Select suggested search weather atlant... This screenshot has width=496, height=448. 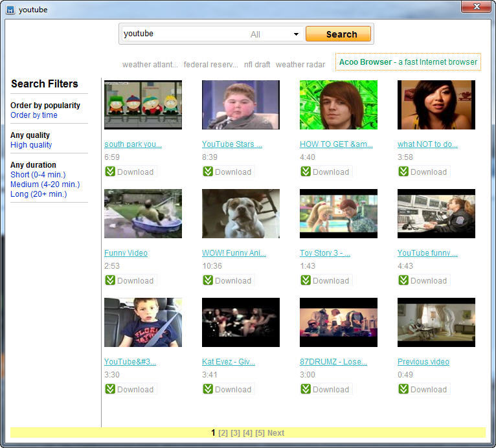150,65
